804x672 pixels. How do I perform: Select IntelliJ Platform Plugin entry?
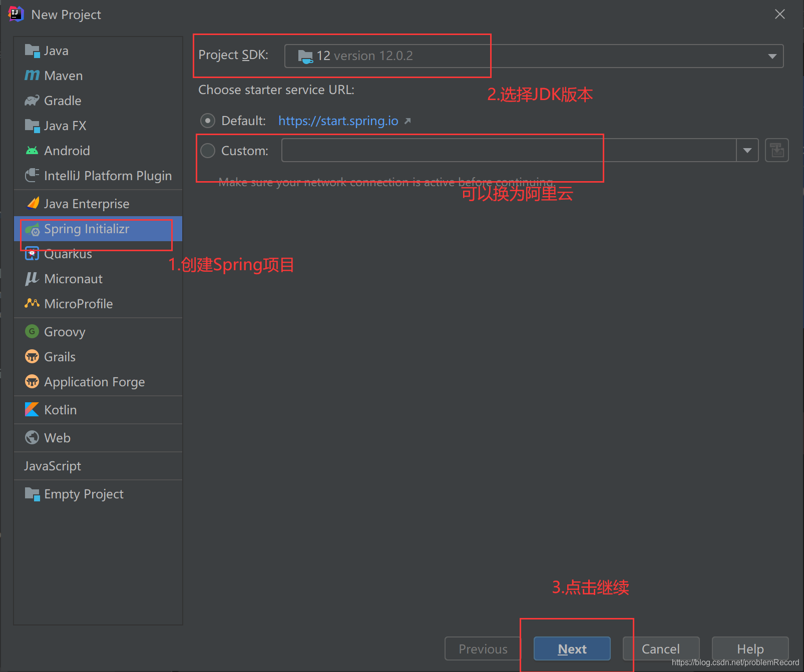[98, 176]
